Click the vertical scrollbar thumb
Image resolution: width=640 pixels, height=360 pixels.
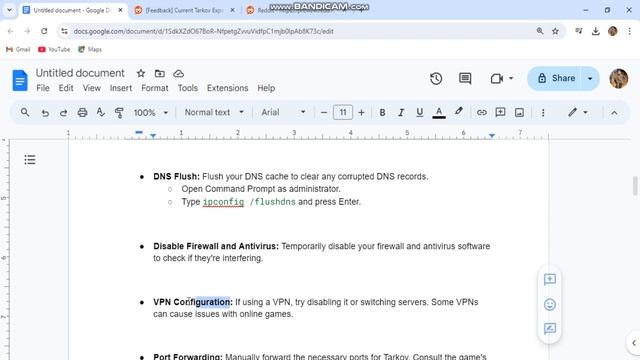point(635,186)
